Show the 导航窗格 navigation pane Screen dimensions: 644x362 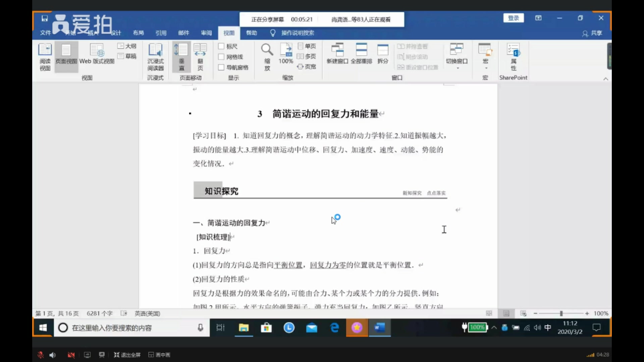click(221, 67)
